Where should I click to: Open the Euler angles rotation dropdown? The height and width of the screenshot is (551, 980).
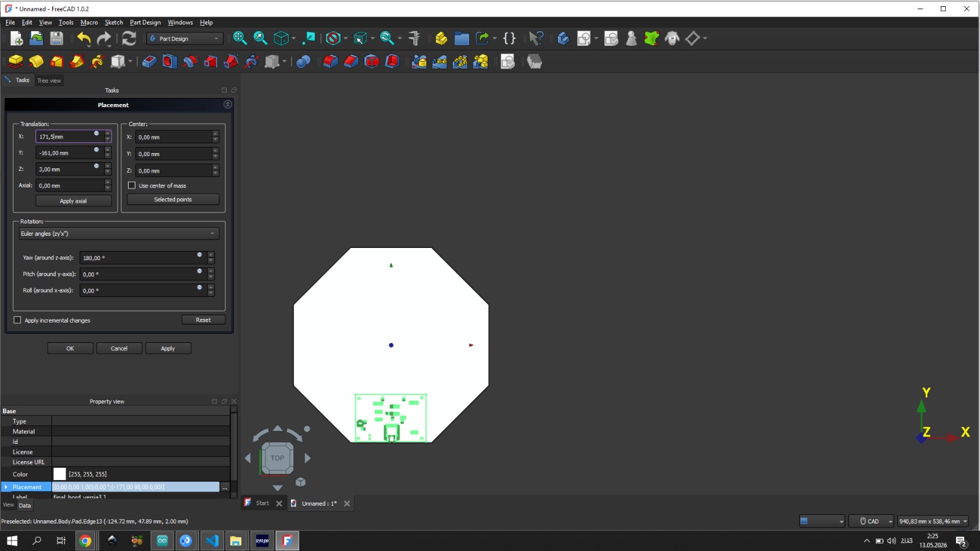(119, 233)
